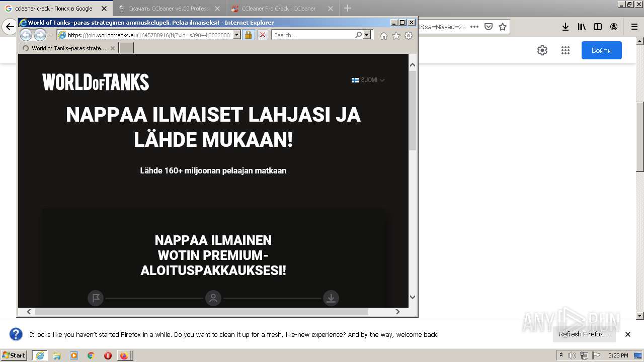
Task: Go back in Internet Explorer
Action: point(26,35)
